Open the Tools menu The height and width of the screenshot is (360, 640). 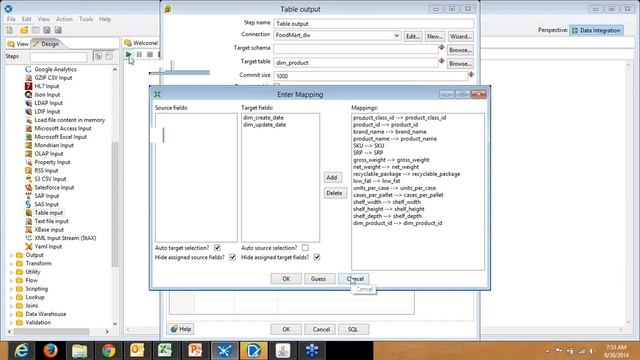tap(86, 19)
